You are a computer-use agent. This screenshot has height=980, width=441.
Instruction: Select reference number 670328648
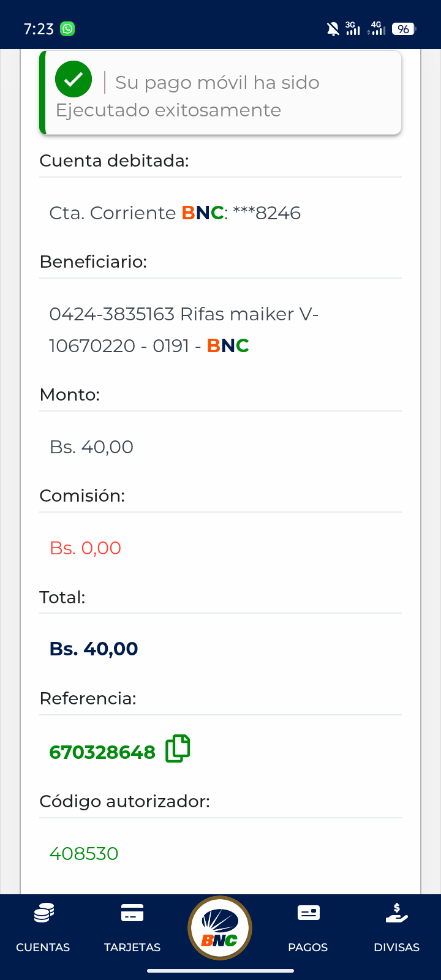[102, 752]
